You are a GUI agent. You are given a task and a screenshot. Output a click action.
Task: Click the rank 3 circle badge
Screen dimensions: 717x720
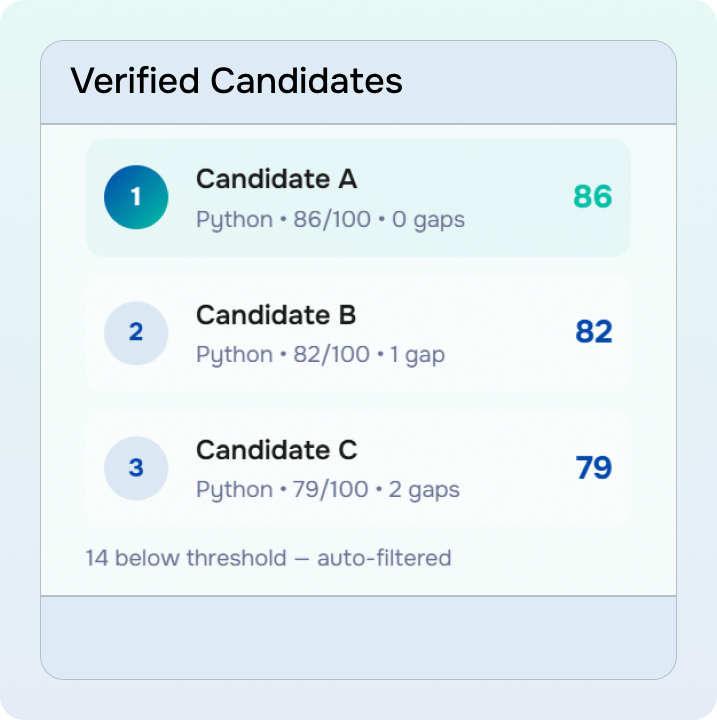coord(136,467)
